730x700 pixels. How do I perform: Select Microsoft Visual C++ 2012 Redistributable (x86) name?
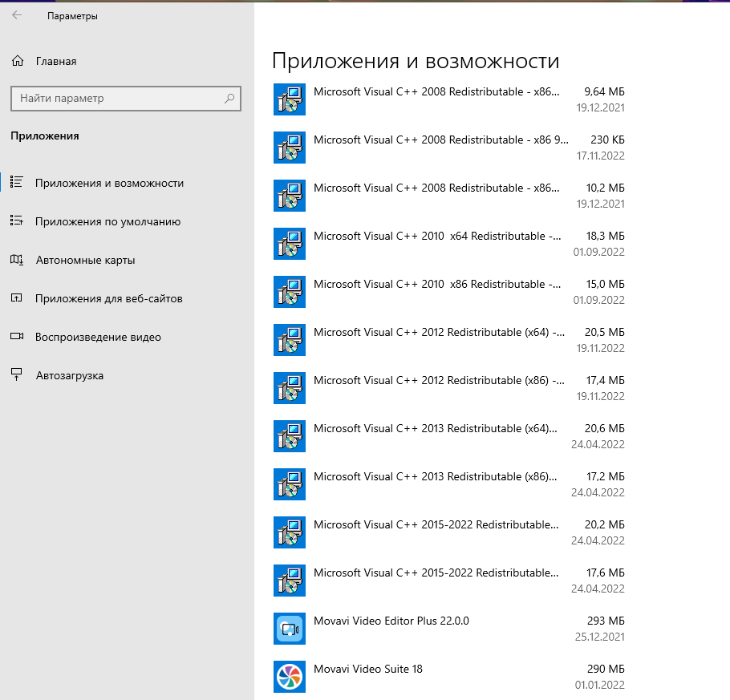pyautogui.click(x=439, y=380)
